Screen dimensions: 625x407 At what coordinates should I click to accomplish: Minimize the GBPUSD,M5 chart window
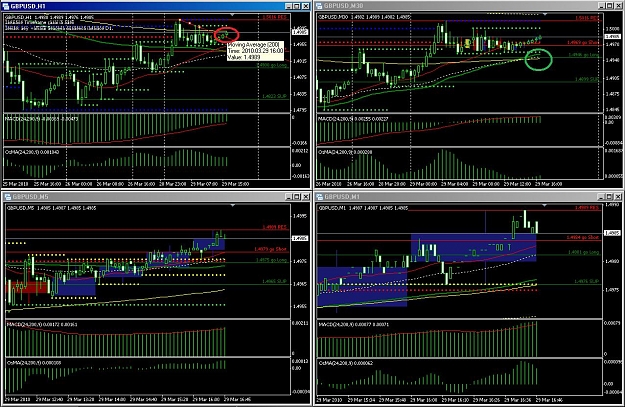(289, 197)
